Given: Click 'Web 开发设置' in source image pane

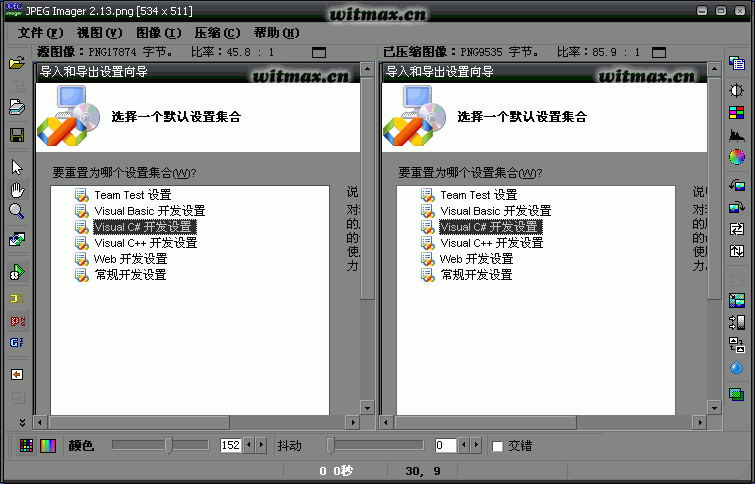Looking at the screenshot, I should [x=130, y=259].
